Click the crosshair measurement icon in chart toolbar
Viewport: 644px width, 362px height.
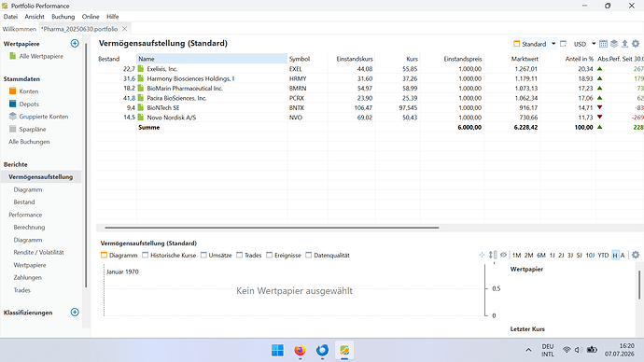(x=482, y=255)
